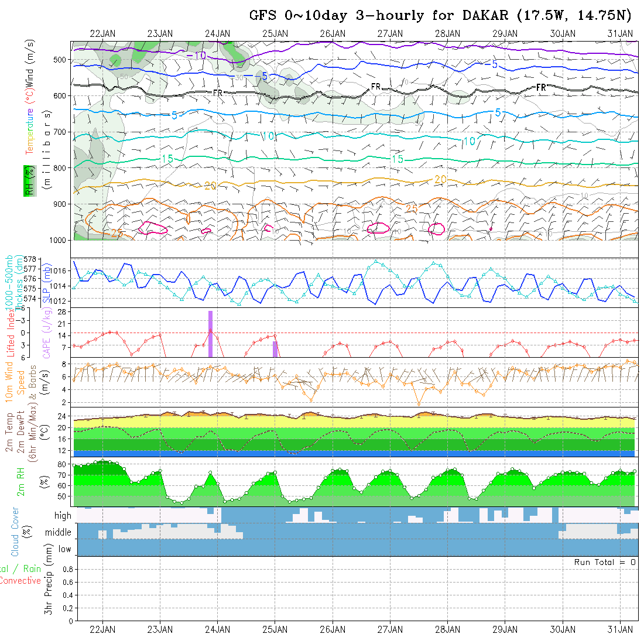The height and width of the screenshot is (644, 644).
Task: Click the FR freezing-level label near 24JAN
Action: 217,93
